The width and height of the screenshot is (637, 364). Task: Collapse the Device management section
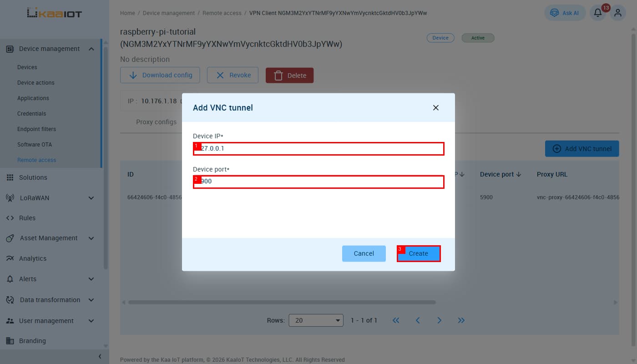point(91,49)
